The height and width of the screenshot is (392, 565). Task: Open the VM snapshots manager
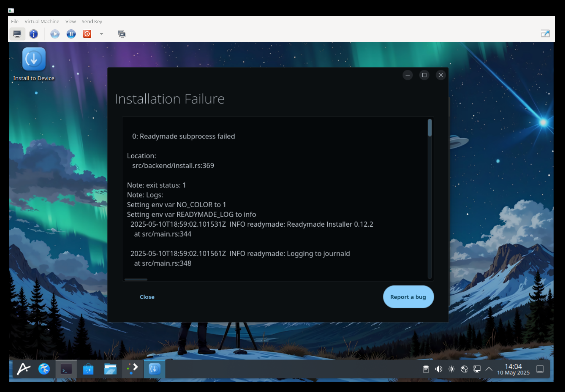click(121, 34)
